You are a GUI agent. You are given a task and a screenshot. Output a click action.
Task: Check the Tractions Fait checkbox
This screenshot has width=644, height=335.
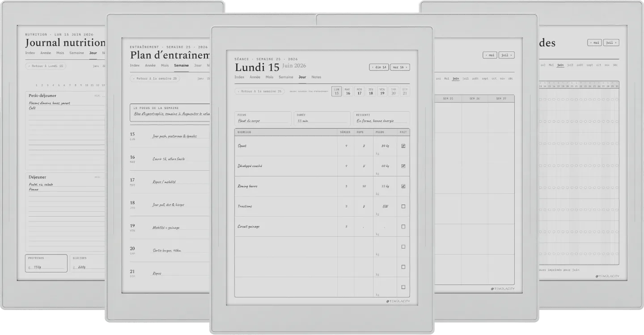[x=403, y=206]
